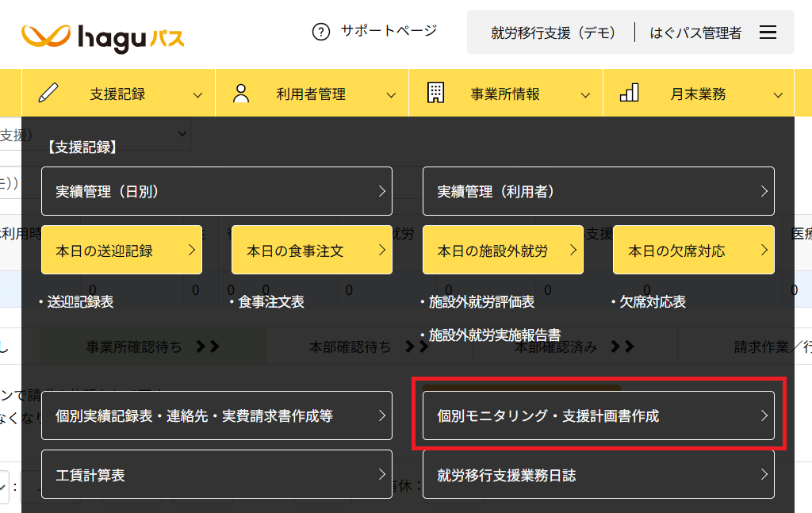
Task: Open the 施設外就労実施報告書 link
Action: [x=494, y=335]
